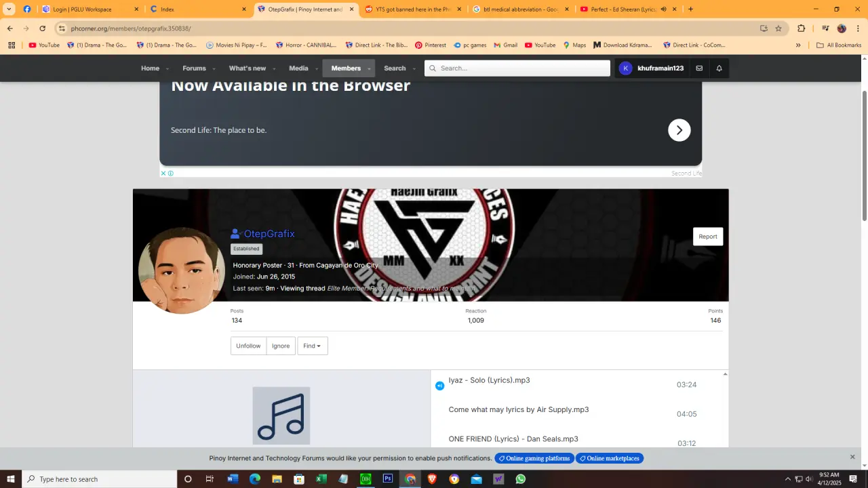This screenshot has width=868, height=488.
Task: Open Photoshop from the taskbar
Action: (388, 479)
